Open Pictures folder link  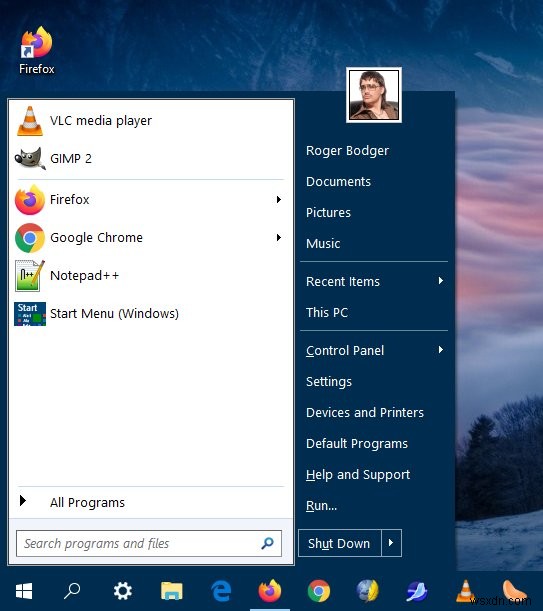(328, 212)
